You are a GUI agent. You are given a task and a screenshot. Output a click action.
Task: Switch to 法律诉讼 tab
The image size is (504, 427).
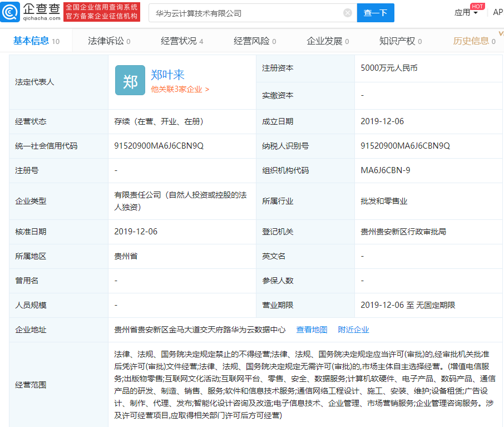(109, 41)
